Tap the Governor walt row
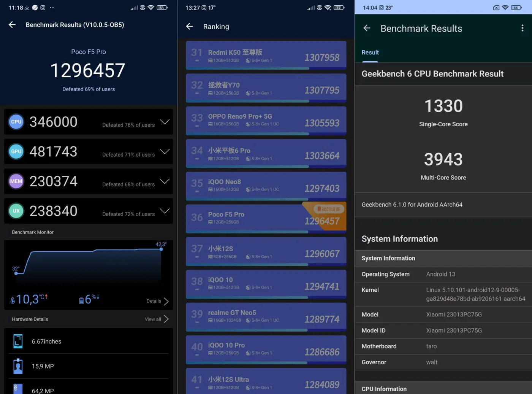 click(443, 362)
